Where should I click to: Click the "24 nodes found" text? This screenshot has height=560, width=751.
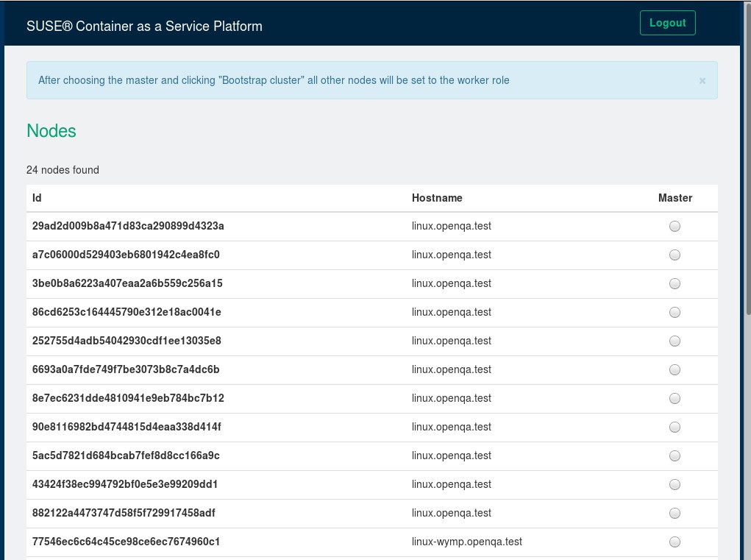pyautogui.click(x=63, y=170)
